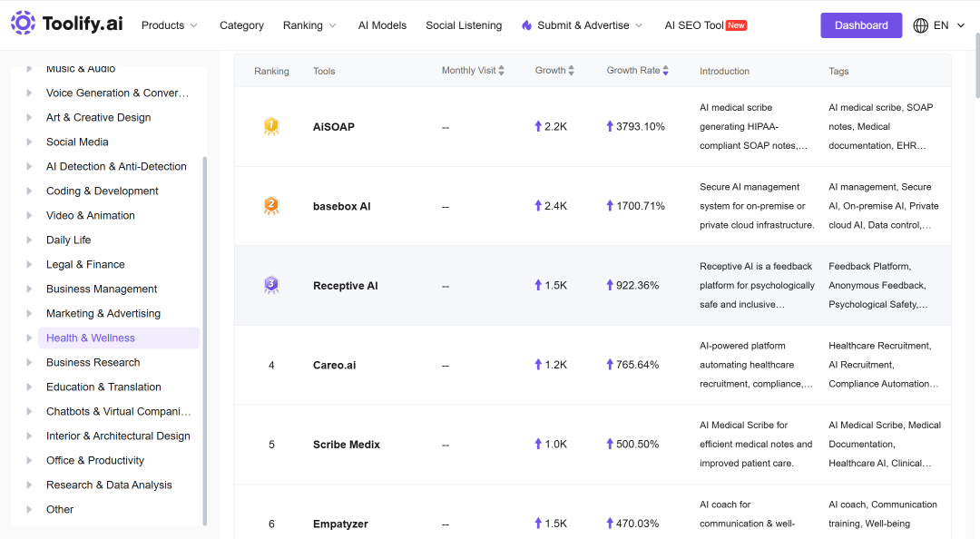
Task: Open the Receptive AI tool page
Action: [346, 286]
